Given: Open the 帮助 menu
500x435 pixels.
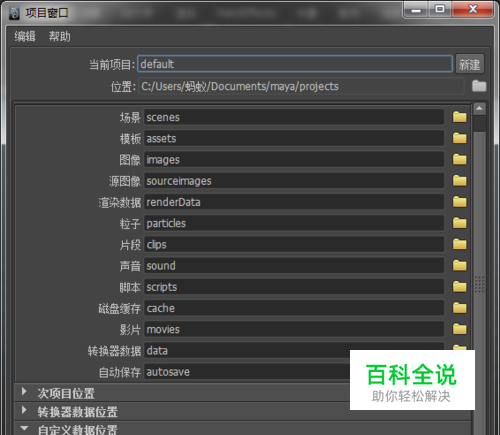Looking at the screenshot, I should (60, 36).
